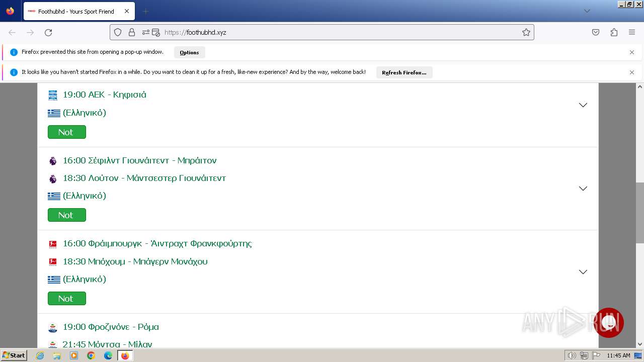Launch Internet Explorer from taskbar
The image size is (644, 362).
pyautogui.click(x=40, y=355)
